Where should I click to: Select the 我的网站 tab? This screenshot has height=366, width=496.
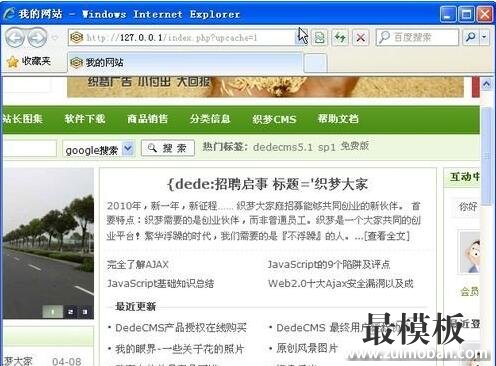pyautogui.click(x=185, y=62)
